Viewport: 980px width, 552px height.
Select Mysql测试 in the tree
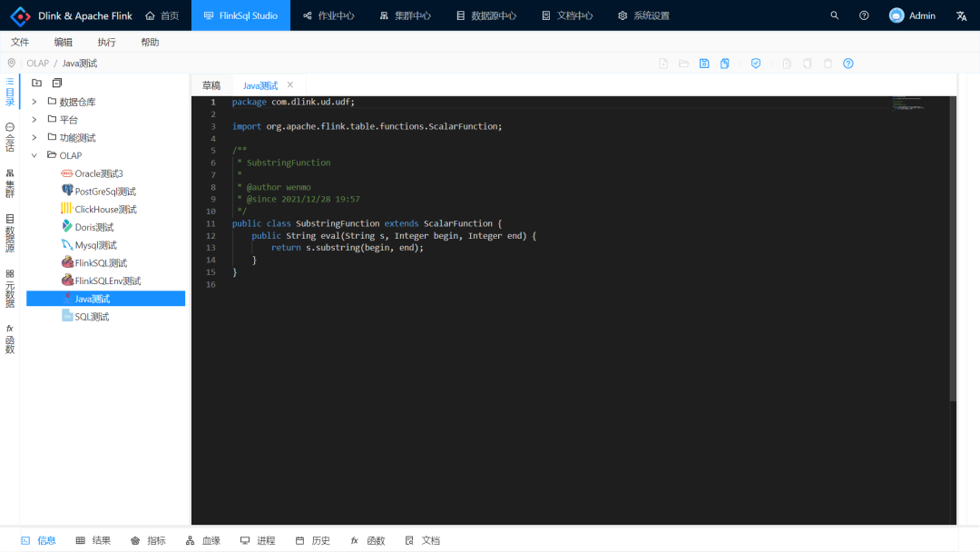pyautogui.click(x=95, y=245)
